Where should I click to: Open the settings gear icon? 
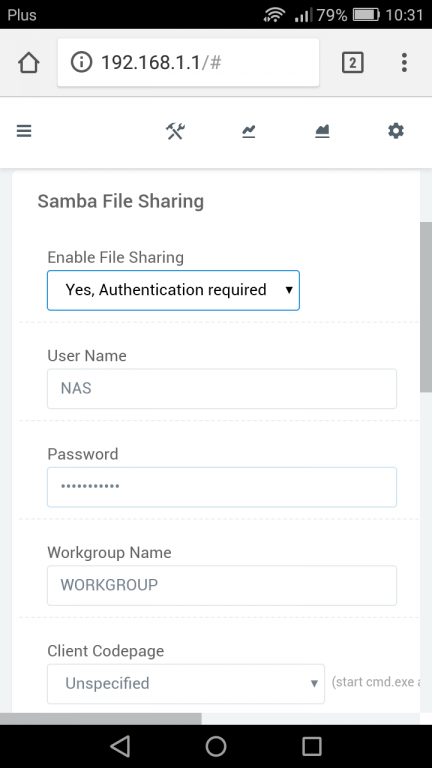click(x=396, y=131)
